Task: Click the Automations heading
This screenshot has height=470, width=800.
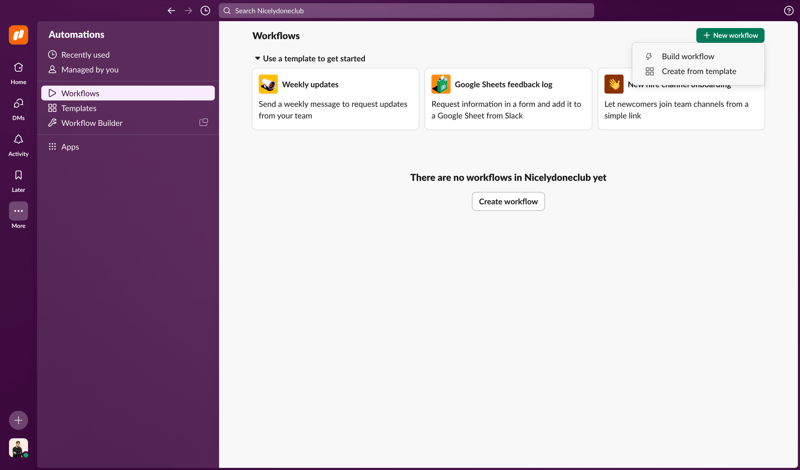Action: pos(77,35)
